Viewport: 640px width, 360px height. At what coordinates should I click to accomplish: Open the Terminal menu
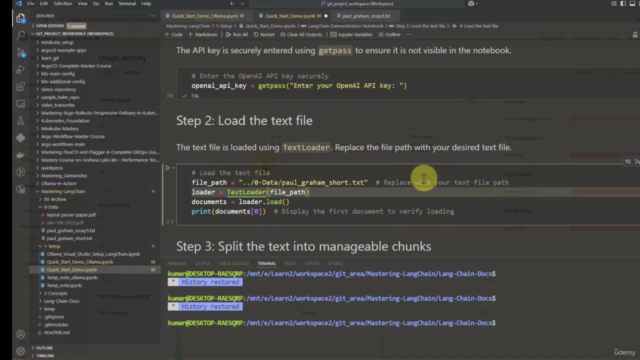tap(127, 4)
